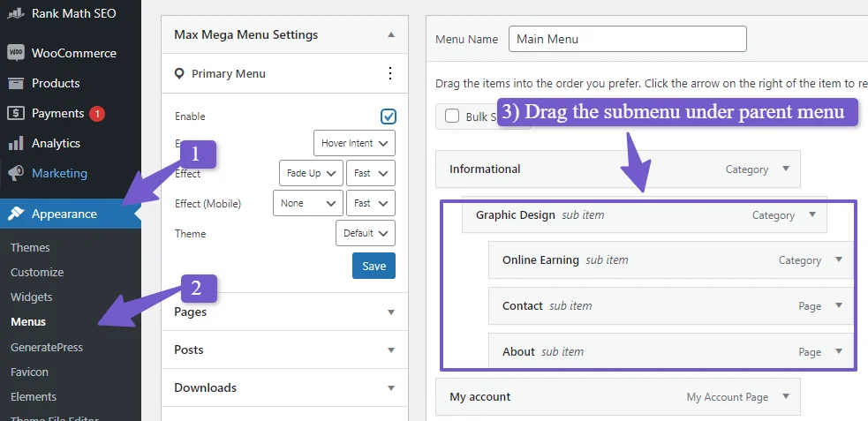868x421 pixels.
Task: Click the Menu Name input field
Action: 627,40
